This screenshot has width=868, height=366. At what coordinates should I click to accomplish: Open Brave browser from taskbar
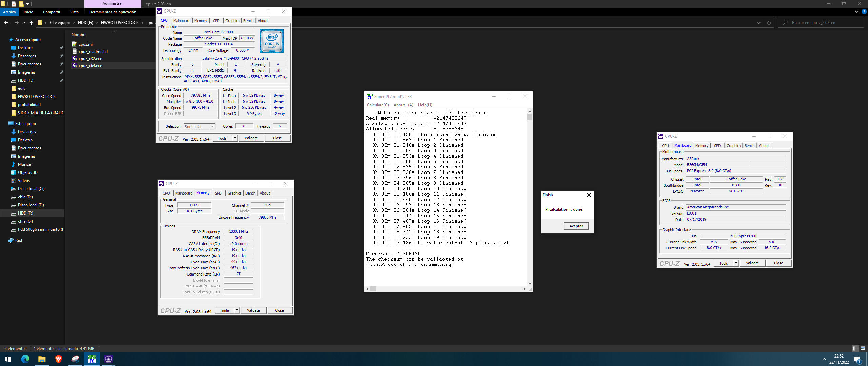pyautogui.click(x=59, y=359)
